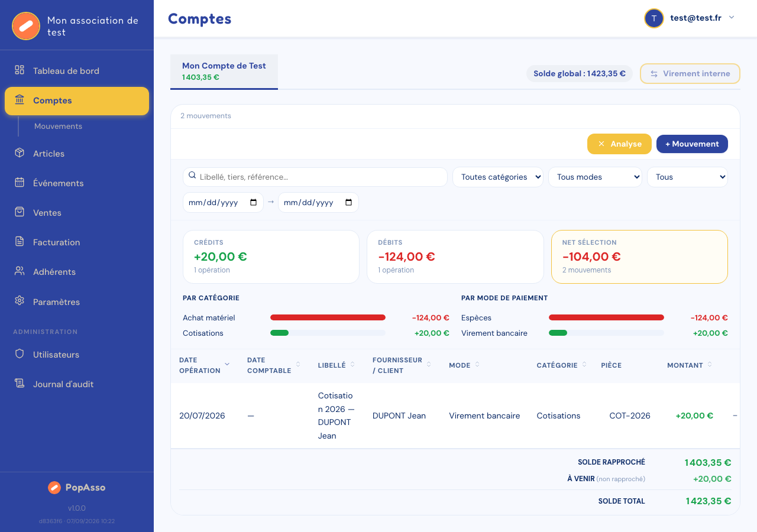The height and width of the screenshot is (532, 757).
Task: Click the Journal d'audit scroll icon
Action: click(x=20, y=384)
